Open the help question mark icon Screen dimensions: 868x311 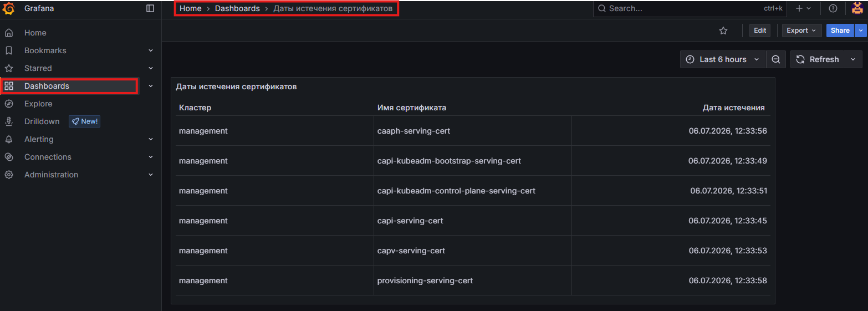point(833,8)
